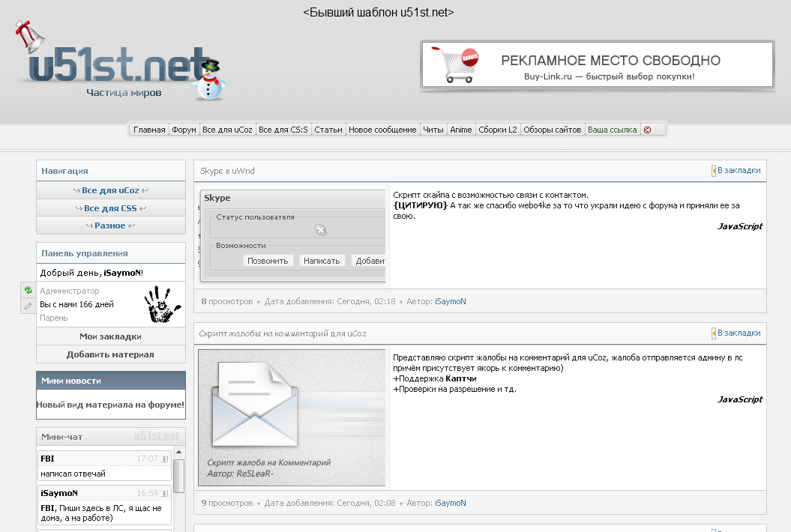Open the envelope thumbnail of the complaint script

point(292,417)
